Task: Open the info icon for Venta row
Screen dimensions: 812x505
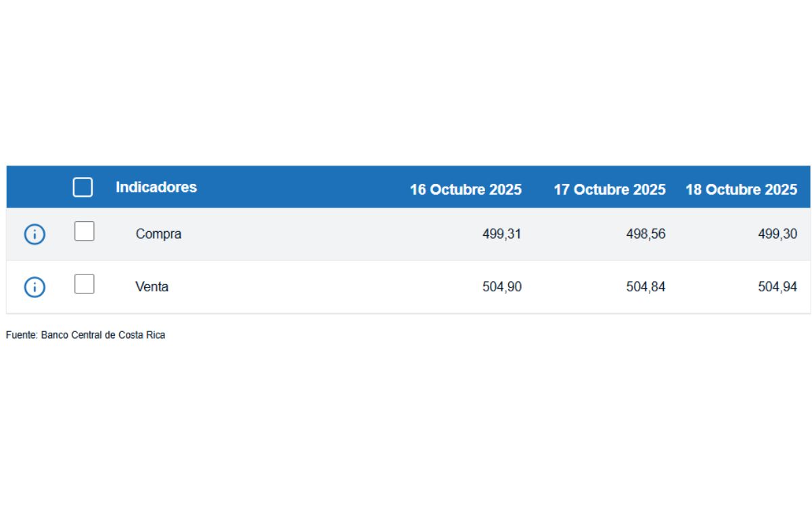Action: tap(35, 287)
